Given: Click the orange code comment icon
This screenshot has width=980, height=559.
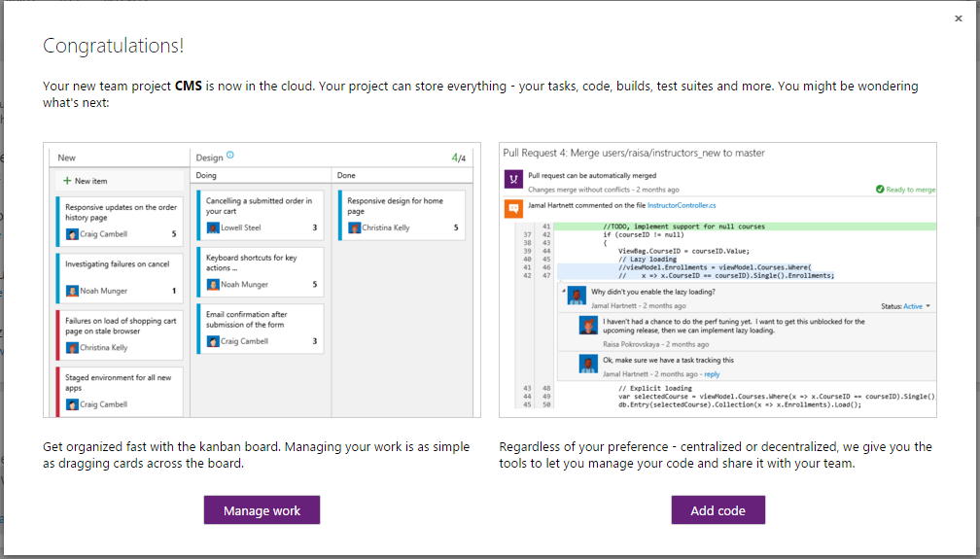Looking at the screenshot, I should pos(512,207).
